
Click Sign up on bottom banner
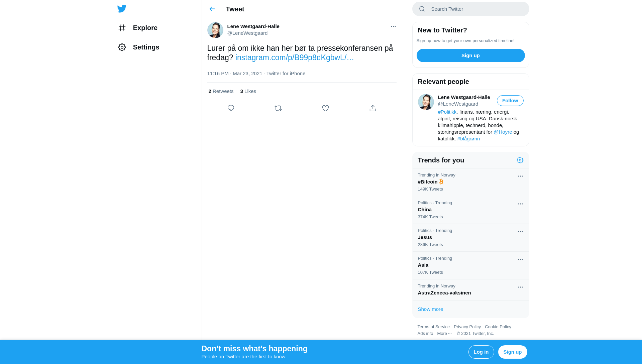coord(513,352)
